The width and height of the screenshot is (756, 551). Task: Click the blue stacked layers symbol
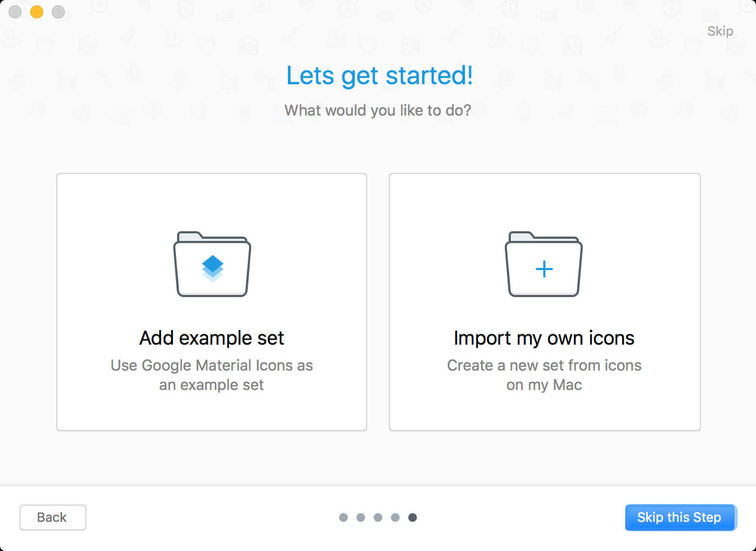pyautogui.click(x=213, y=268)
